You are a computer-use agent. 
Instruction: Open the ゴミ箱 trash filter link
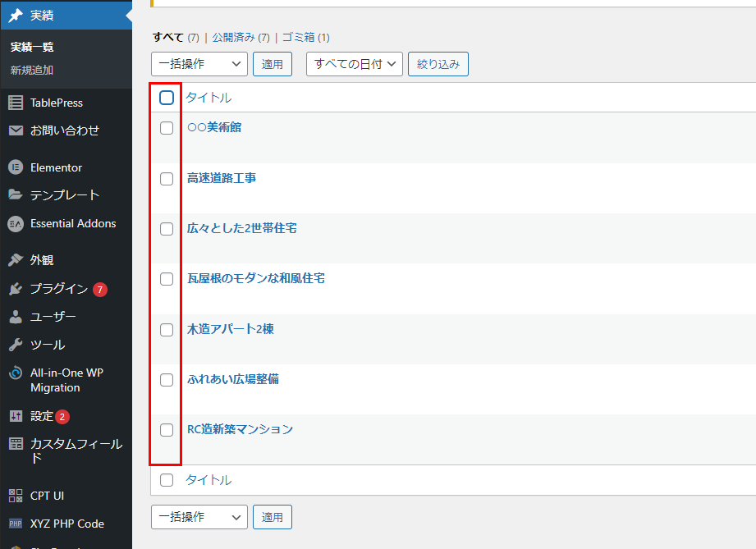(298, 38)
